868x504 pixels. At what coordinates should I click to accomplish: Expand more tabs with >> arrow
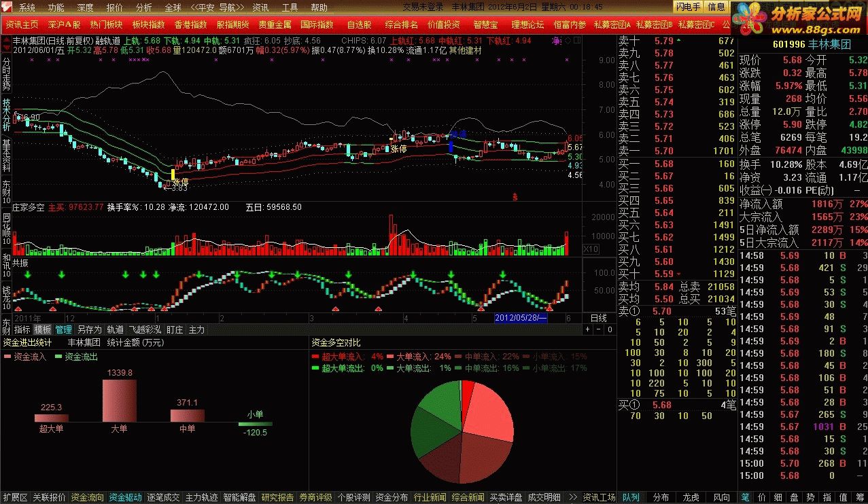click(572, 497)
